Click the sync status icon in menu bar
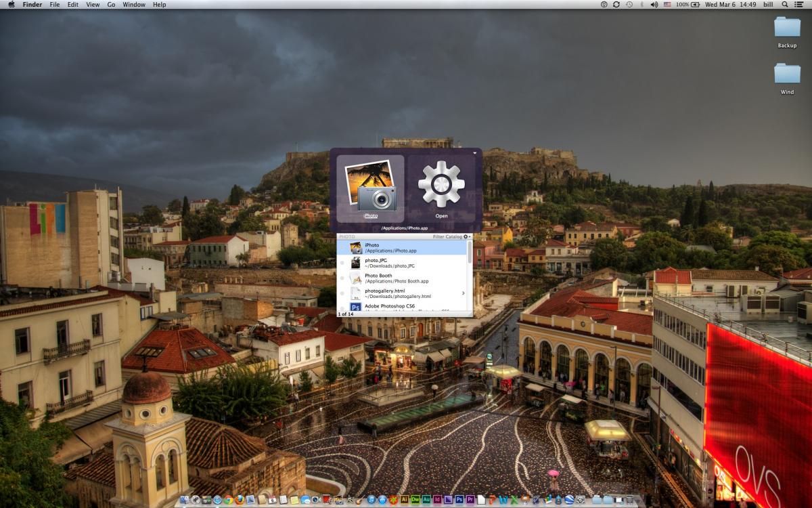This screenshot has height=508, width=812. coord(616,4)
